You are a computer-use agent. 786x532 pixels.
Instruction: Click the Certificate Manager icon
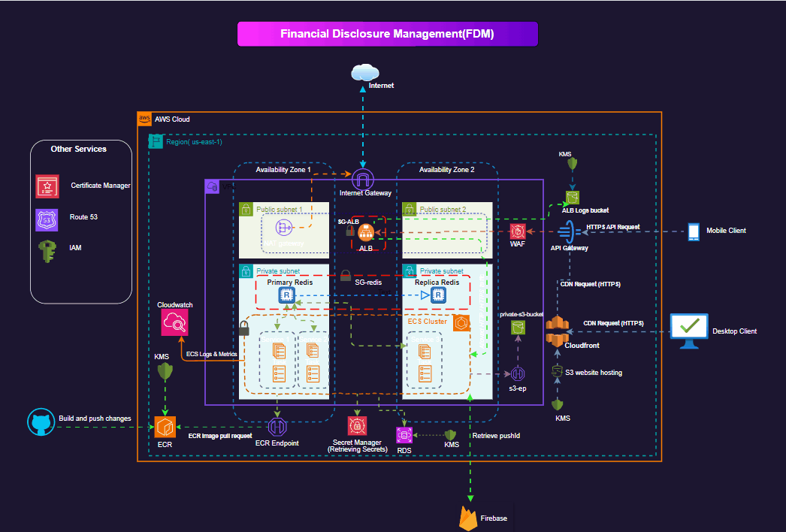[47, 186]
